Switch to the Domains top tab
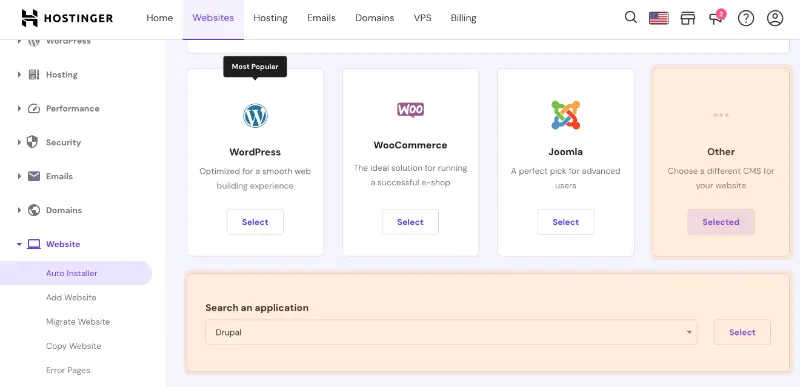 pyautogui.click(x=375, y=18)
